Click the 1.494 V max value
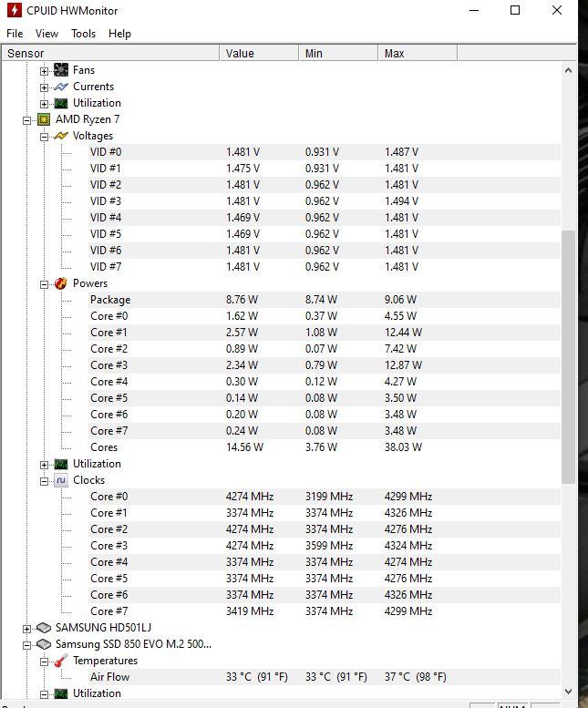The image size is (588, 708). [x=401, y=201]
